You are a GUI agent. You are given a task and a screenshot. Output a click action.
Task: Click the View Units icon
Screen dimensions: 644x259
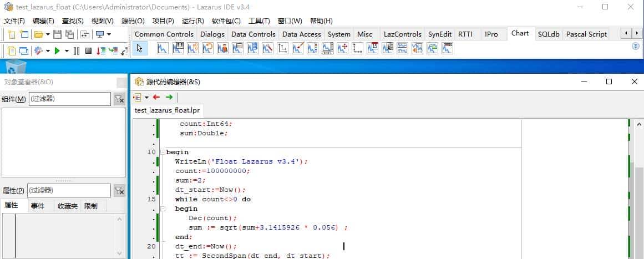(12, 51)
